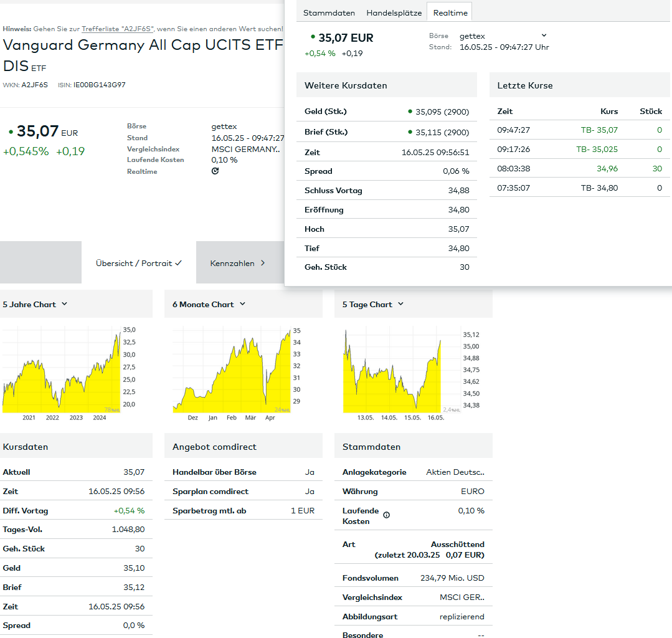Click the ISIN value IE00BG143G97
The height and width of the screenshot is (638, 672).
[x=100, y=85]
